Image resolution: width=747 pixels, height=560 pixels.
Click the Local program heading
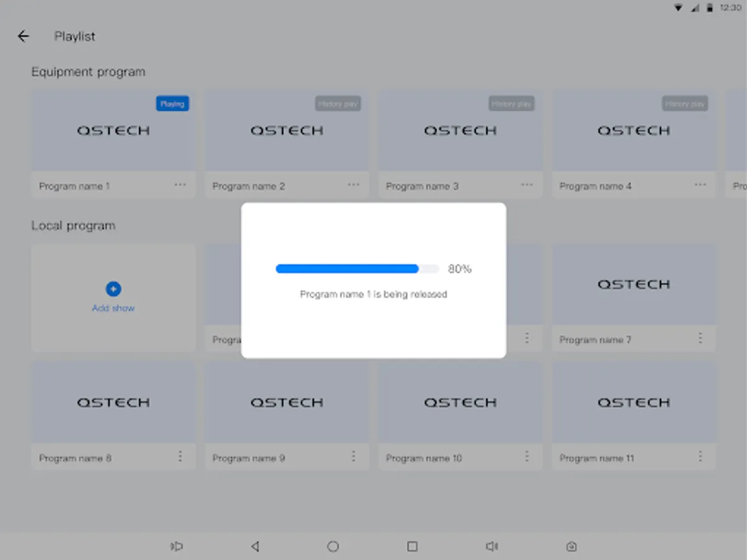(73, 225)
